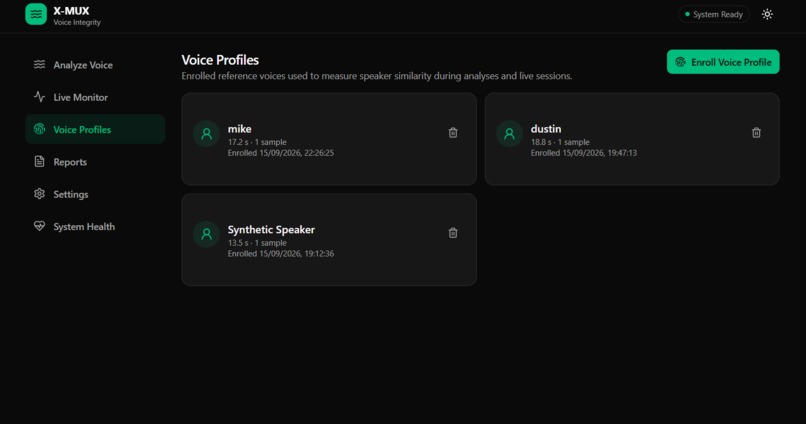Screen dimensions: 806x424
Task: Click the System Health heart icon
Action: [40, 226]
